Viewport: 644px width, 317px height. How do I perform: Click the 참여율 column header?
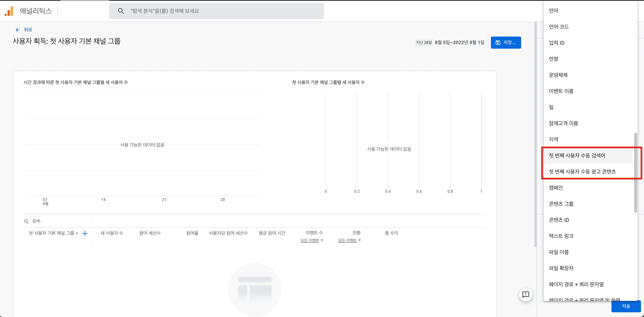tap(192, 233)
